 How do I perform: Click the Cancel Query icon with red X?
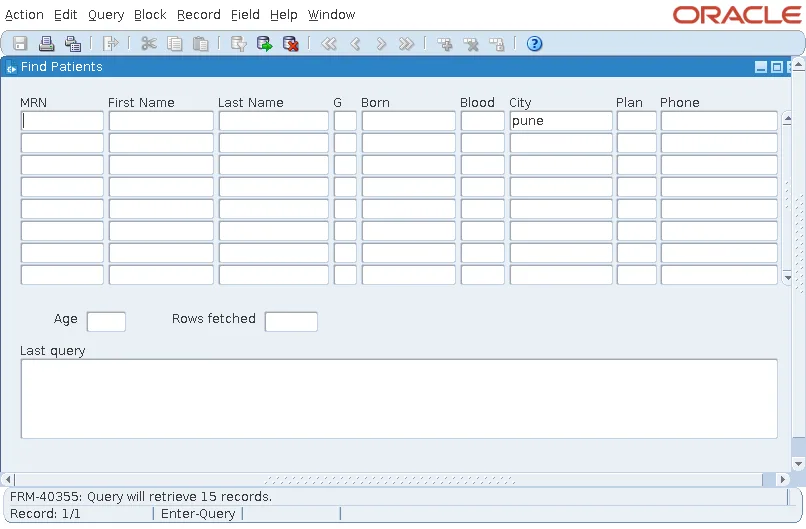click(x=290, y=44)
